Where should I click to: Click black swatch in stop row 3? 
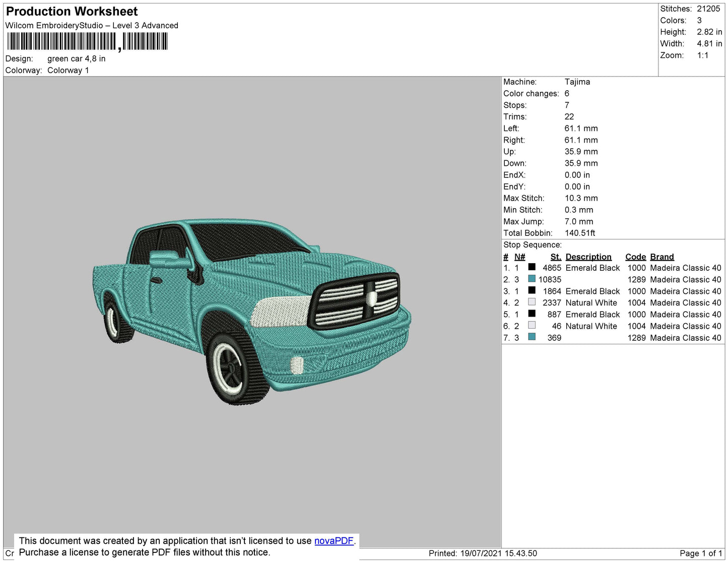click(532, 290)
